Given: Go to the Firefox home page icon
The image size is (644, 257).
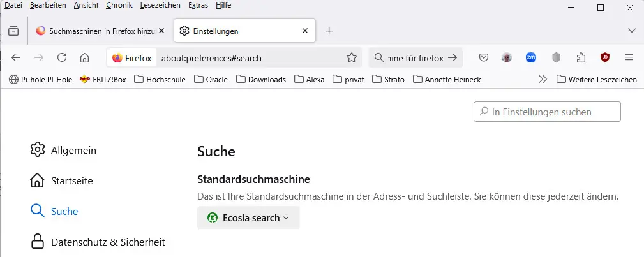Looking at the screenshot, I should (x=85, y=57).
